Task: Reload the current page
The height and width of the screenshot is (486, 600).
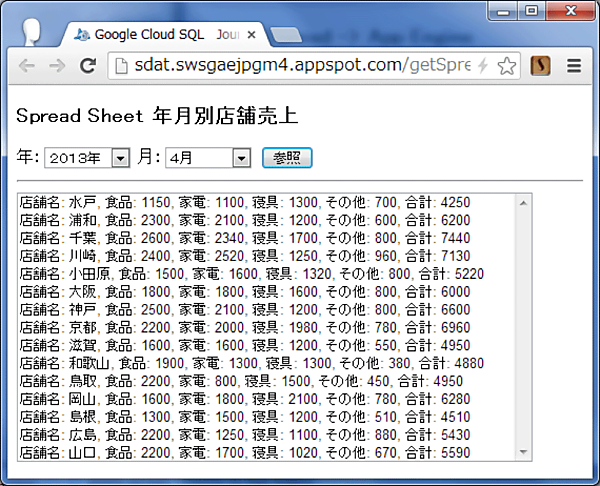Action: (x=88, y=66)
